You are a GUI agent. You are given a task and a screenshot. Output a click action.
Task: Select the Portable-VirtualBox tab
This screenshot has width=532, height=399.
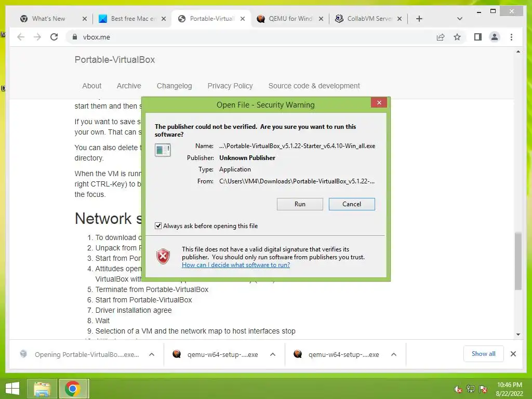click(212, 19)
